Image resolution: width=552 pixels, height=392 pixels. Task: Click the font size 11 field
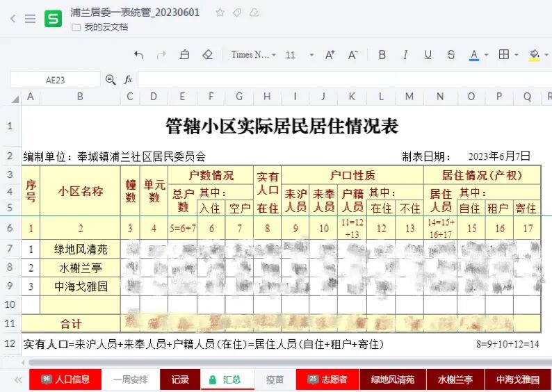click(x=291, y=55)
